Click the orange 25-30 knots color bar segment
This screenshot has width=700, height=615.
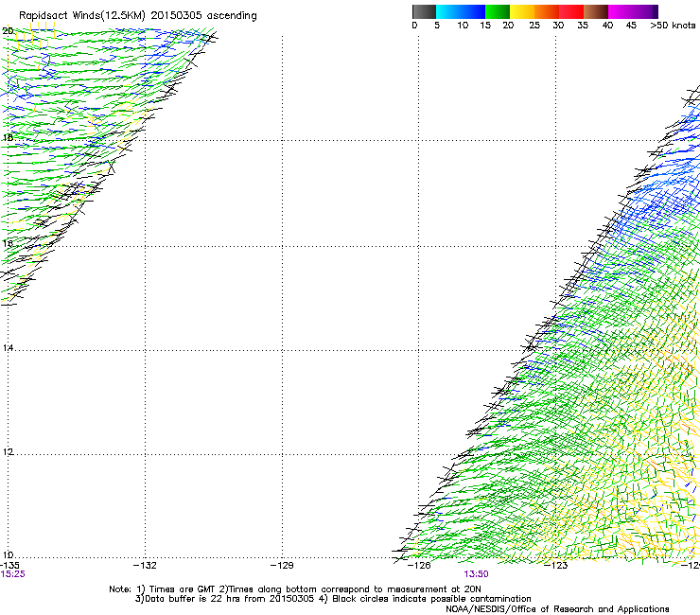547,11
